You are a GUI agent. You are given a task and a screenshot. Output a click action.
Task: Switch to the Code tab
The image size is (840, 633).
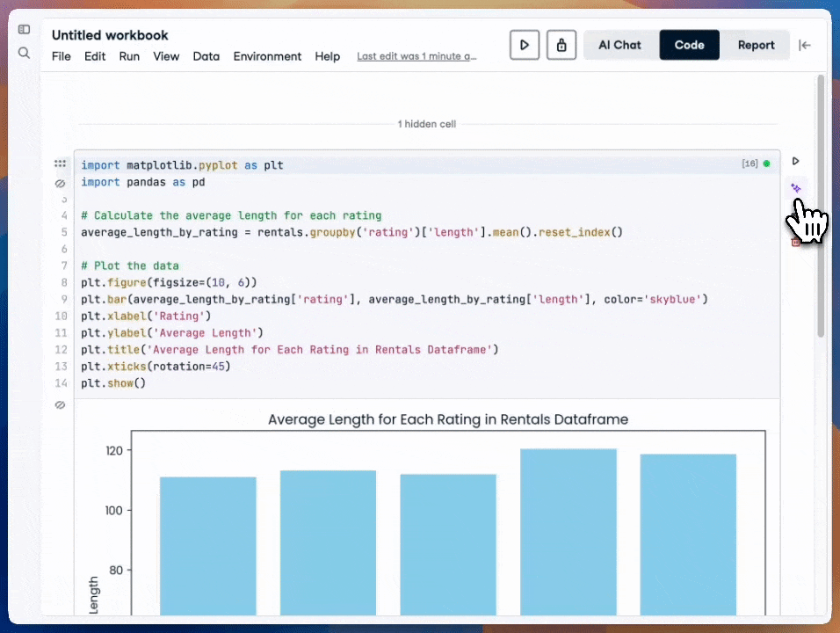(689, 45)
